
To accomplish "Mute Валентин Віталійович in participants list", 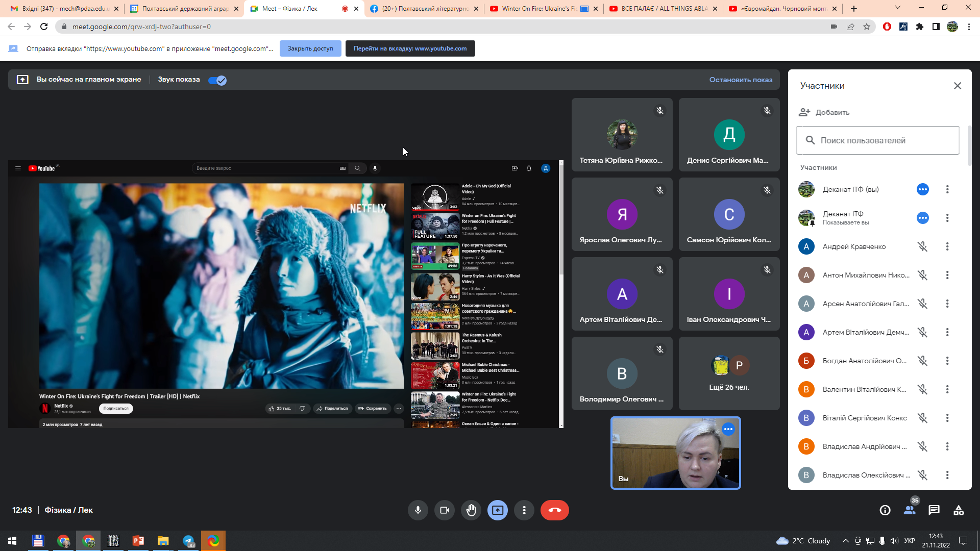I will coord(922,389).
